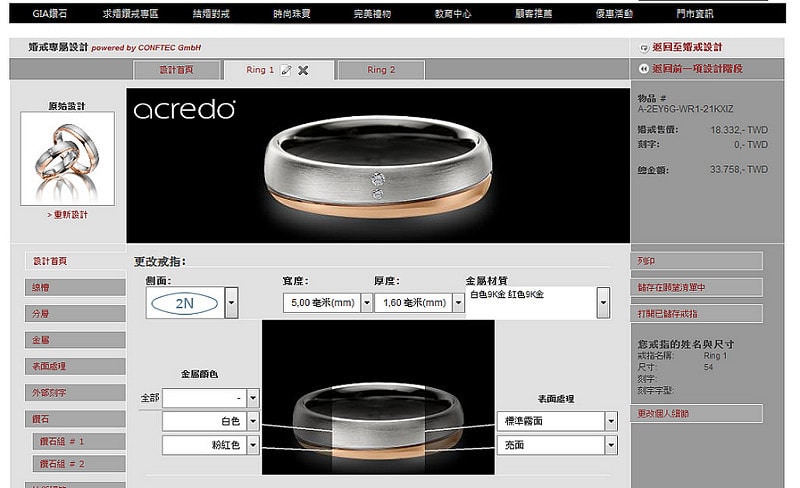The image size is (800, 488).
Task: Expand the 金屬材質 metal material dropdown
Action: coord(603,302)
